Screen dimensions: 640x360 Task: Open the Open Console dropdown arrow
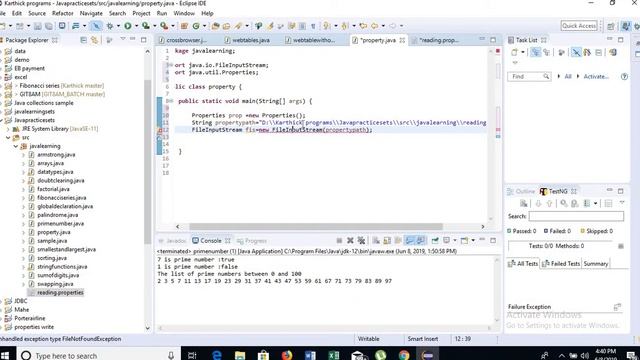pos(473,240)
